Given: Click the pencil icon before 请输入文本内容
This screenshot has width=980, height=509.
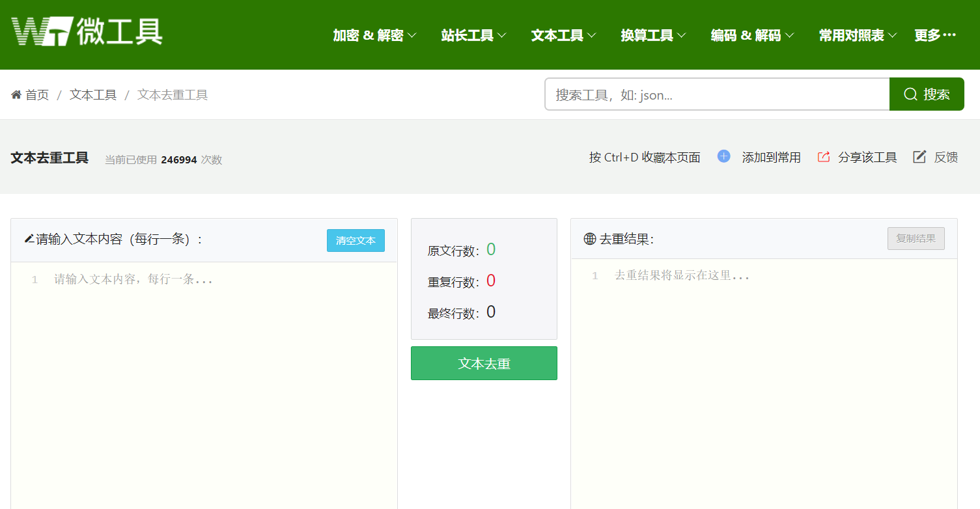Looking at the screenshot, I should [29, 239].
